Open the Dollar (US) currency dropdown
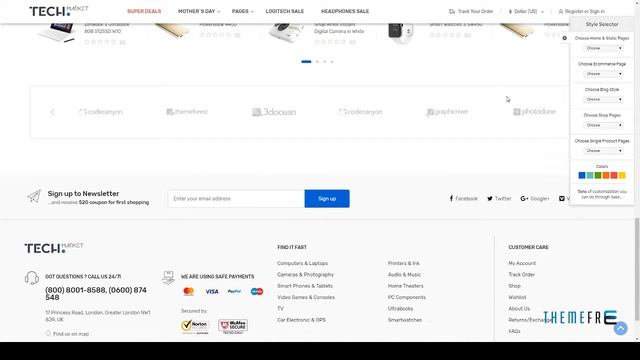 coord(526,11)
